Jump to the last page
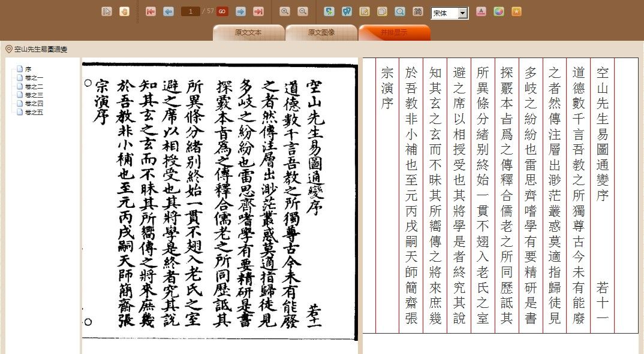The image size is (644, 354). coord(258,11)
